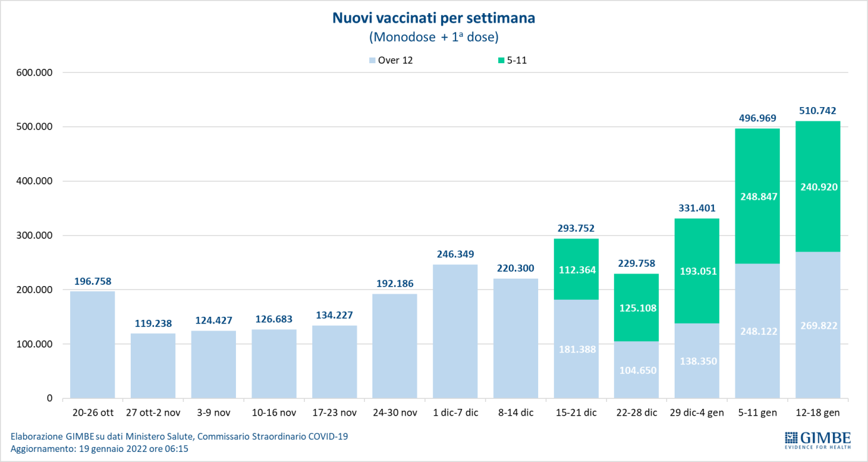Click the x-axis label '15-21 dic'
Screen dimensions: 868x462
pos(576,413)
